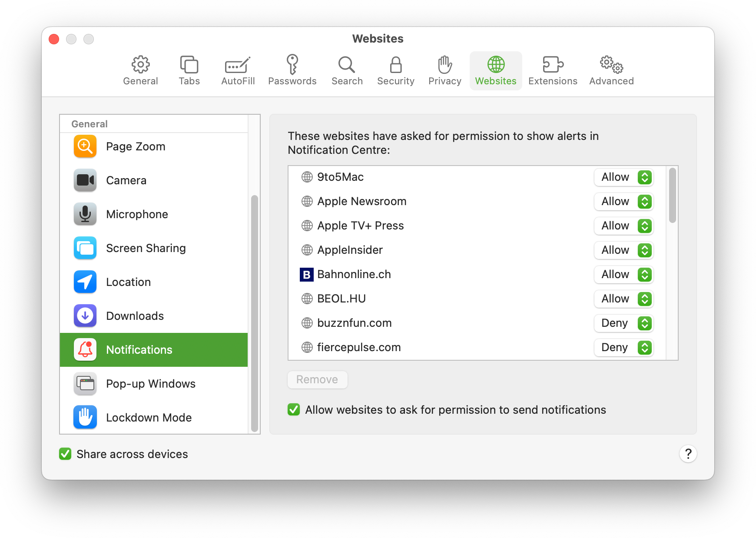
Task: Click the Pop-up Windows icon
Action: click(85, 384)
